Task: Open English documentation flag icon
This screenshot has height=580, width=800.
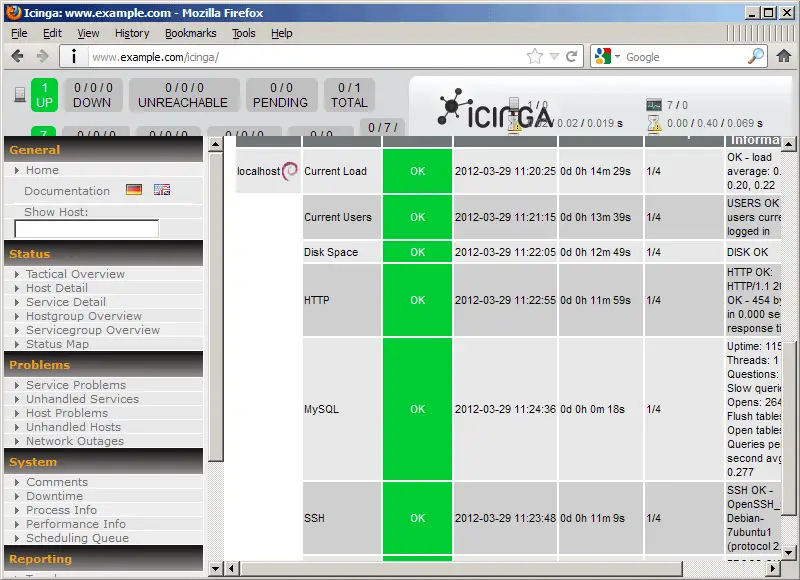Action: click(162, 190)
